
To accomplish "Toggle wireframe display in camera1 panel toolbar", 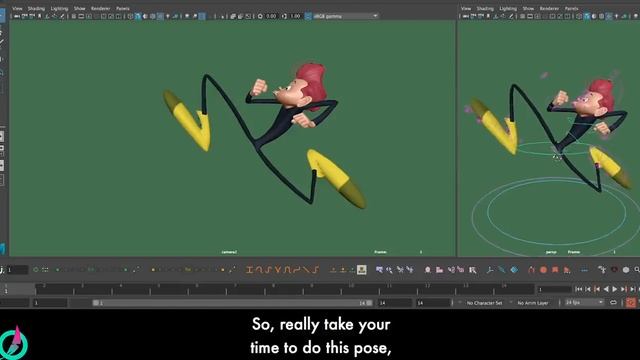I will click(131, 16).
